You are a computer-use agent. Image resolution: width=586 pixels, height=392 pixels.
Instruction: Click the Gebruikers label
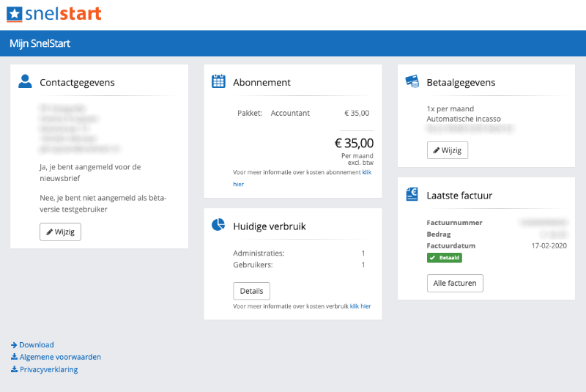click(253, 265)
